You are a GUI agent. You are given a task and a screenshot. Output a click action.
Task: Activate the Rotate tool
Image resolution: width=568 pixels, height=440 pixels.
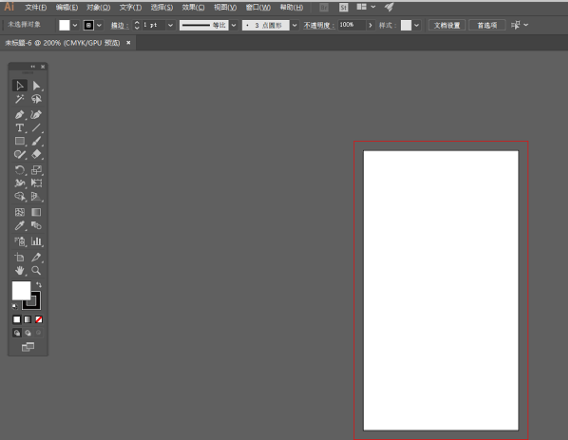20,169
